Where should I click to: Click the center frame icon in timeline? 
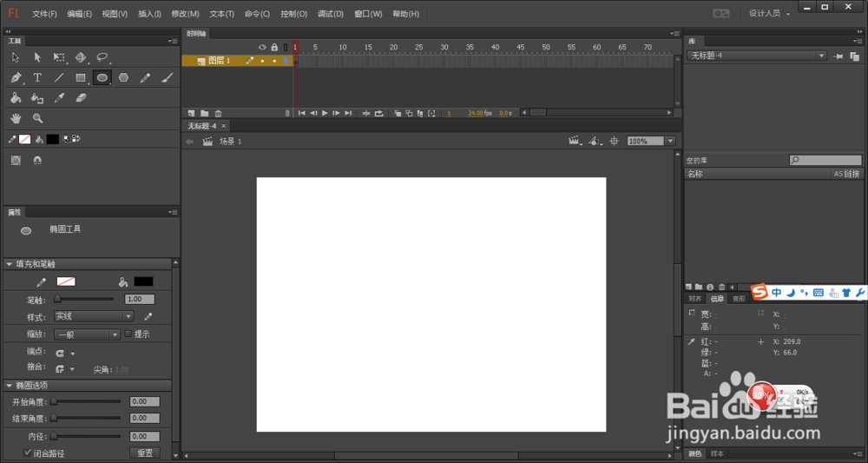coord(366,113)
